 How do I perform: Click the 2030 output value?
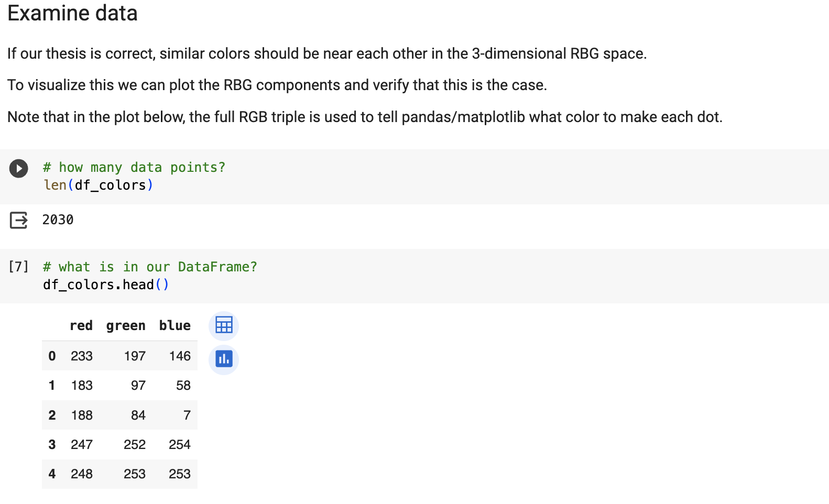(x=58, y=220)
